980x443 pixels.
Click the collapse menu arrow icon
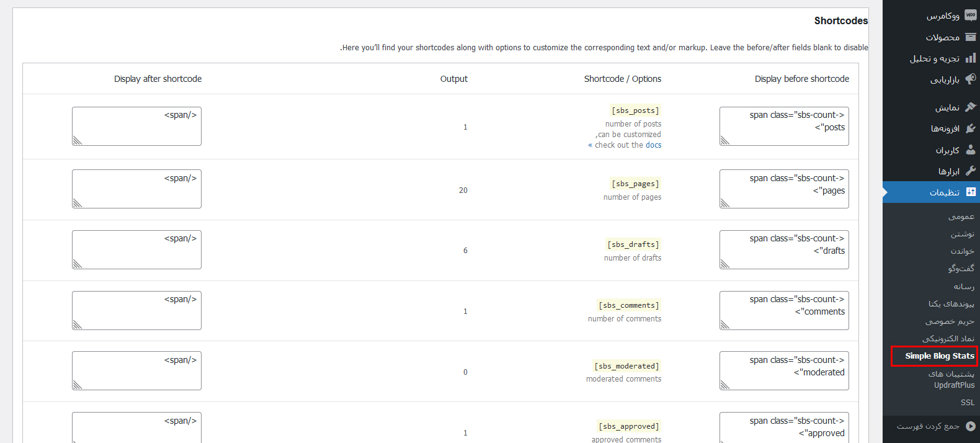(971, 426)
